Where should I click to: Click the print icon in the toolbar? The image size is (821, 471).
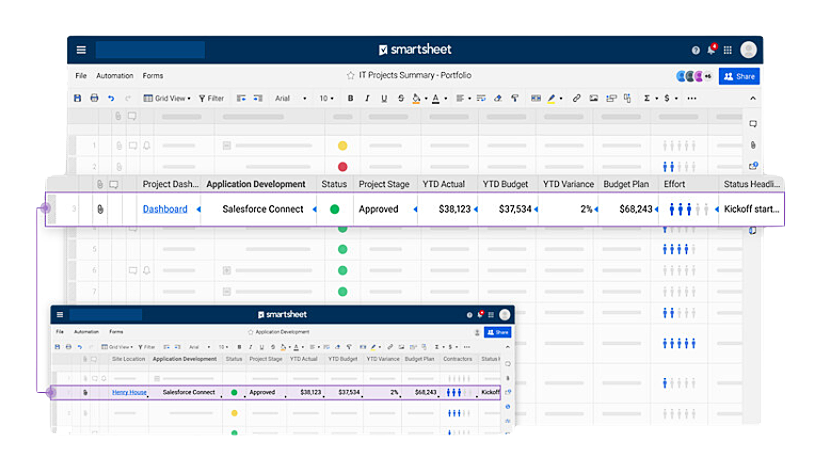coord(94,98)
